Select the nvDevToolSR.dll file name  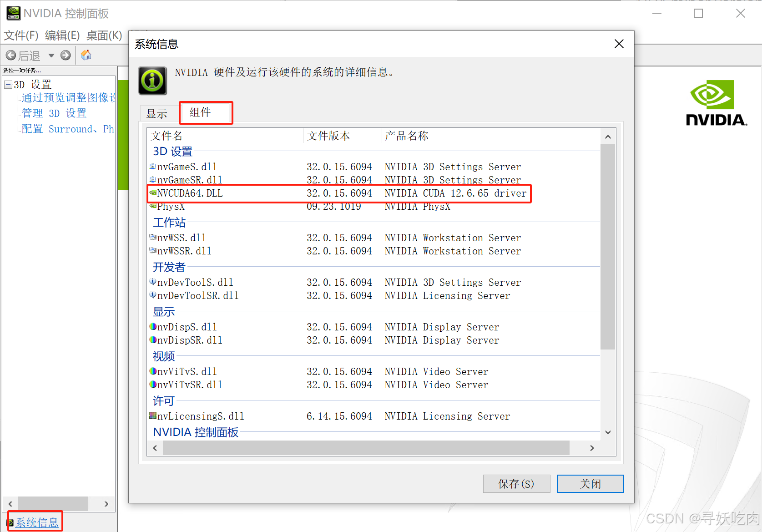(198, 296)
